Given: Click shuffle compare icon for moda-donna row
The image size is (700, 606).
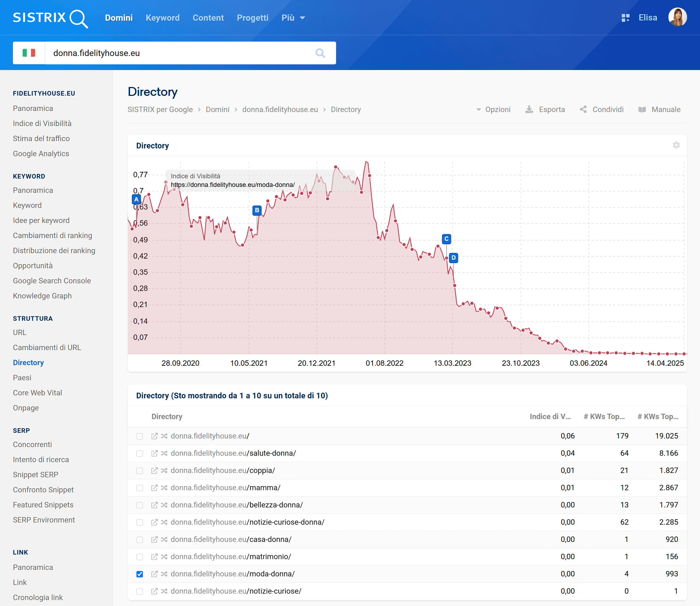Looking at the screenshot, I should [x=164, y=574].
